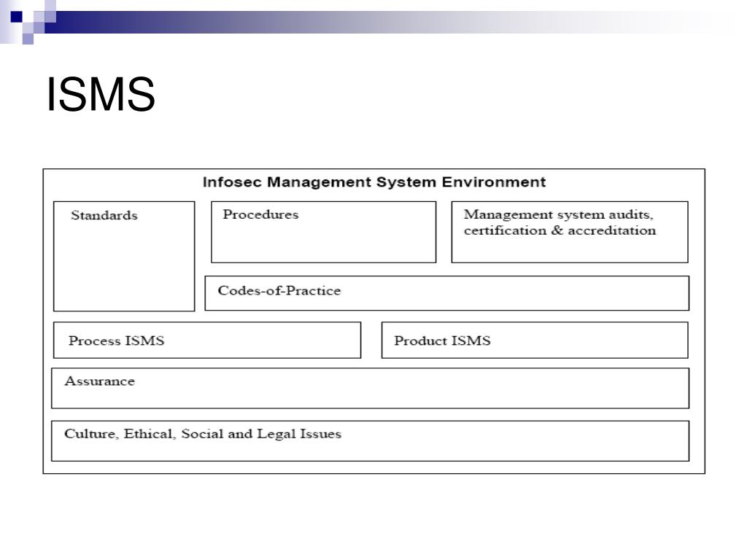Click the Management system audits text
This screenshot has height=560, width=747.
point(558,215)
